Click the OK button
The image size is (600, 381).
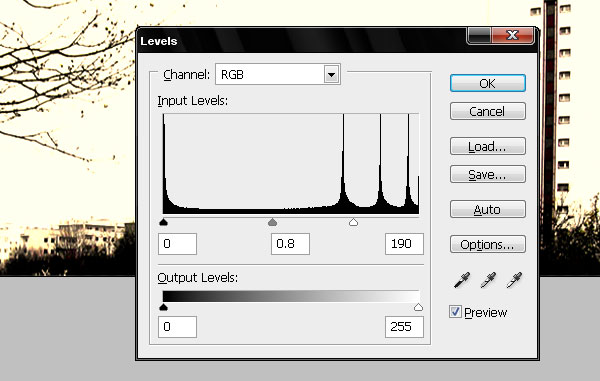click(x=488, y=83)
